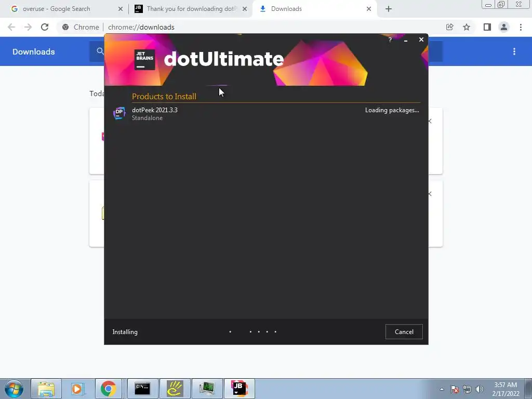The image size is (532, 399).
Task: Go back in Chrome
Action: pos(11,27)
